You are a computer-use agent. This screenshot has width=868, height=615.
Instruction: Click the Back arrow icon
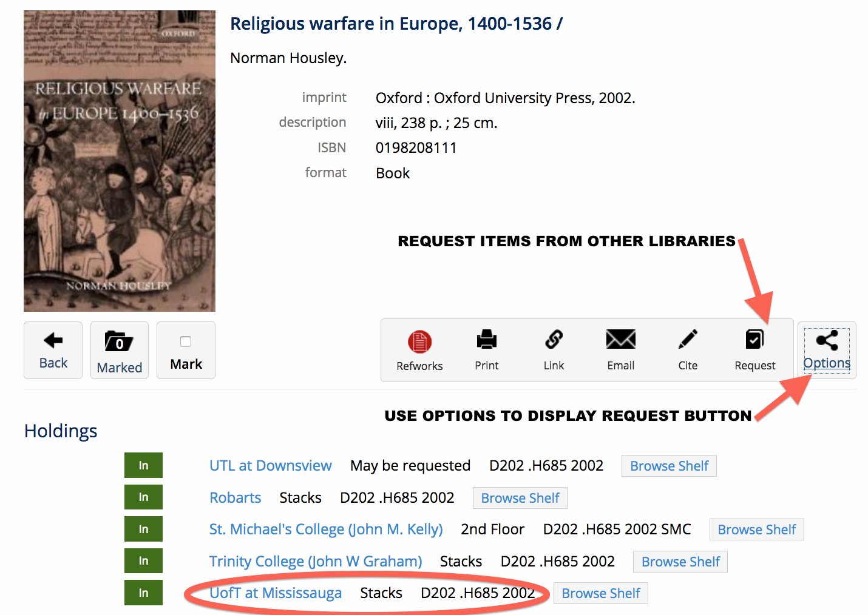(x=53, y=340)
